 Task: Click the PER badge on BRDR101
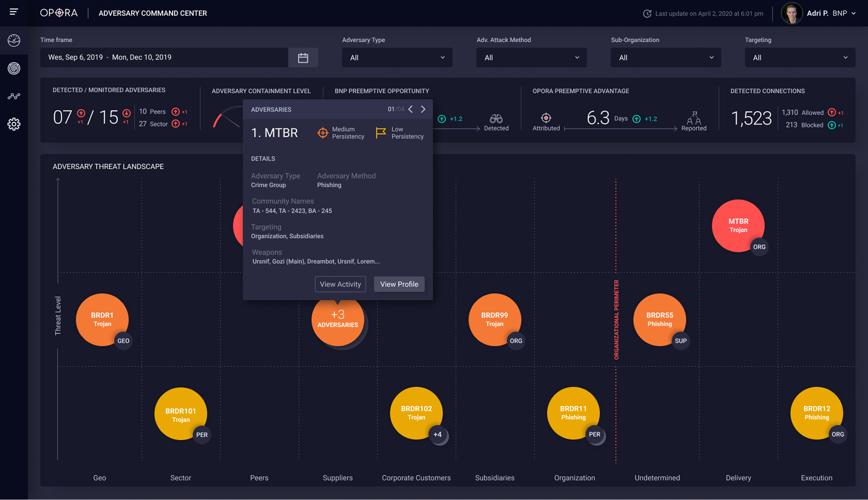coord(202,435)
